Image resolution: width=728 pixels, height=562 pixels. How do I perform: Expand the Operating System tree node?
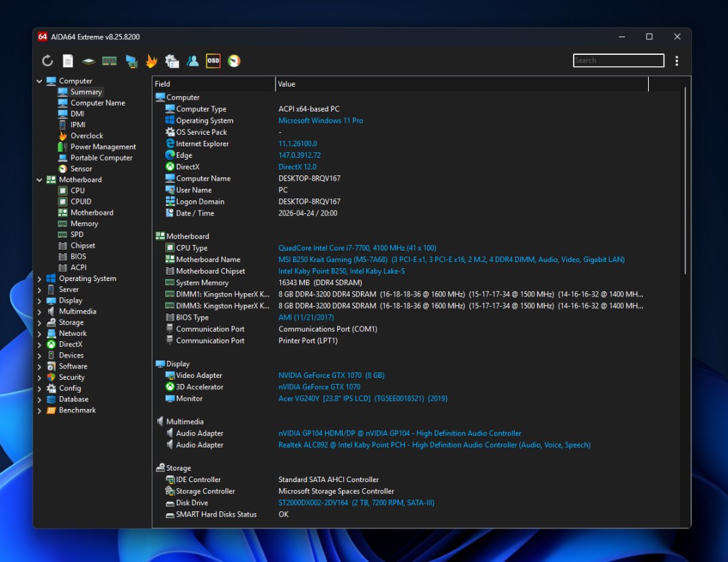pos(39,279)
